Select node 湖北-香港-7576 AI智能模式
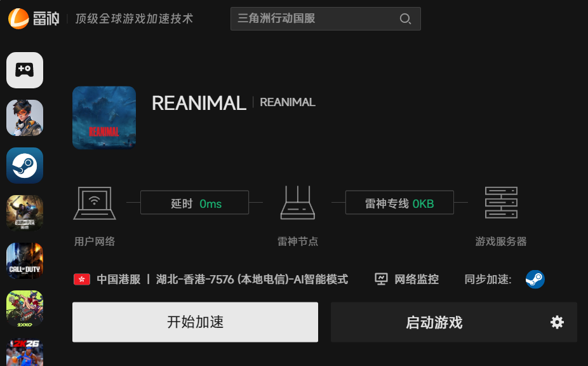Image resolution: width=588 pixels, height=366 pixels. (252, 280)
